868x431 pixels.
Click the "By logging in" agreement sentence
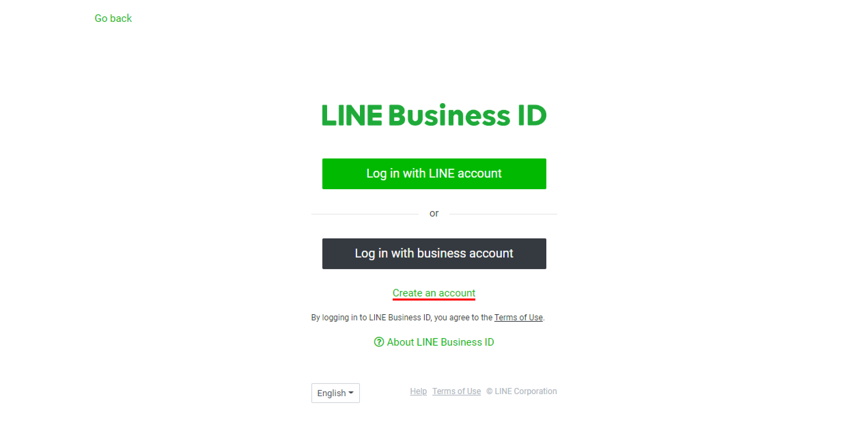pyautogui.click(x=428, y=317)
